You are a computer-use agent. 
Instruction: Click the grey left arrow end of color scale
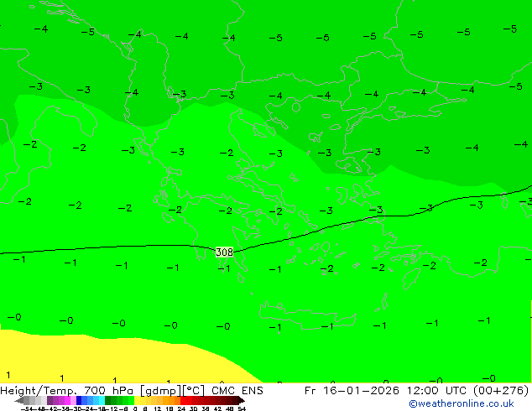click(19, 400)
